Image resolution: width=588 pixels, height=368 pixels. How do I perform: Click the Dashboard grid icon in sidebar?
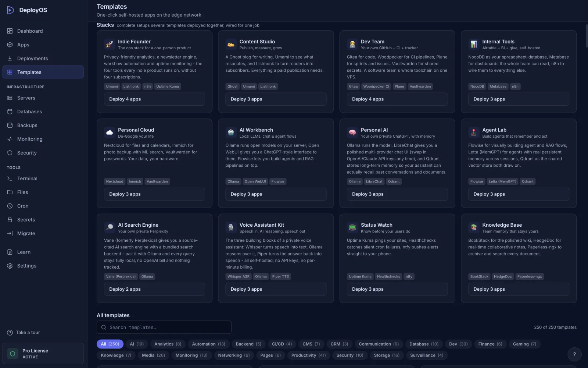pos(10,31)
